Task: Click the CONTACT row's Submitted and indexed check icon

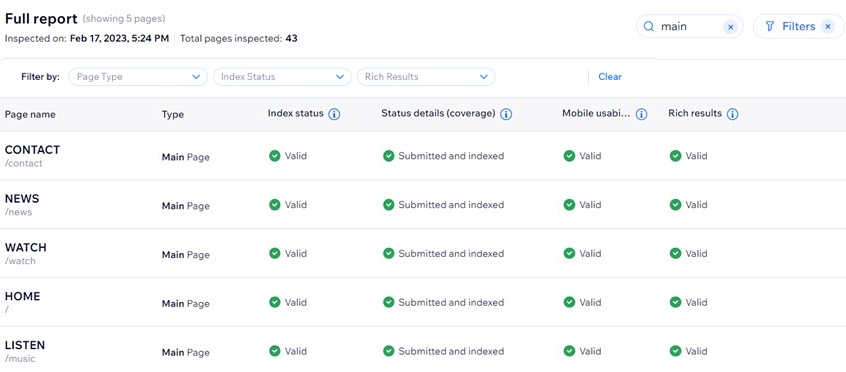Action: tap(388, 156)
